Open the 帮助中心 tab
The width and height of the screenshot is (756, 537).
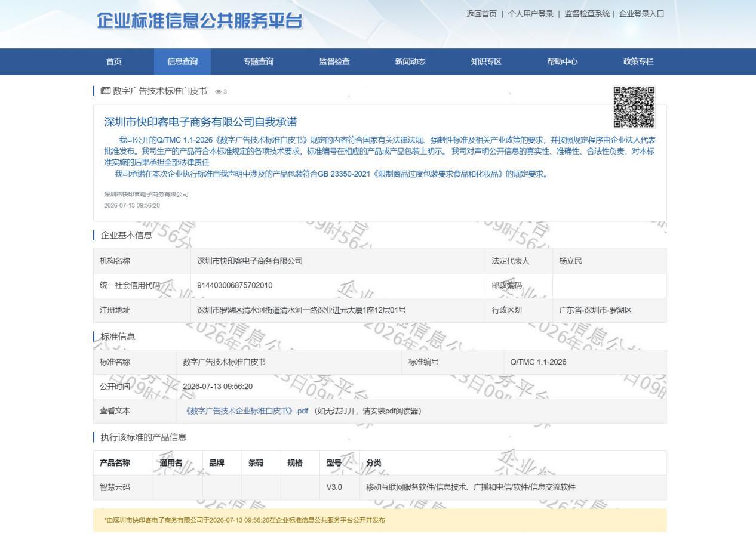[563, 61]
